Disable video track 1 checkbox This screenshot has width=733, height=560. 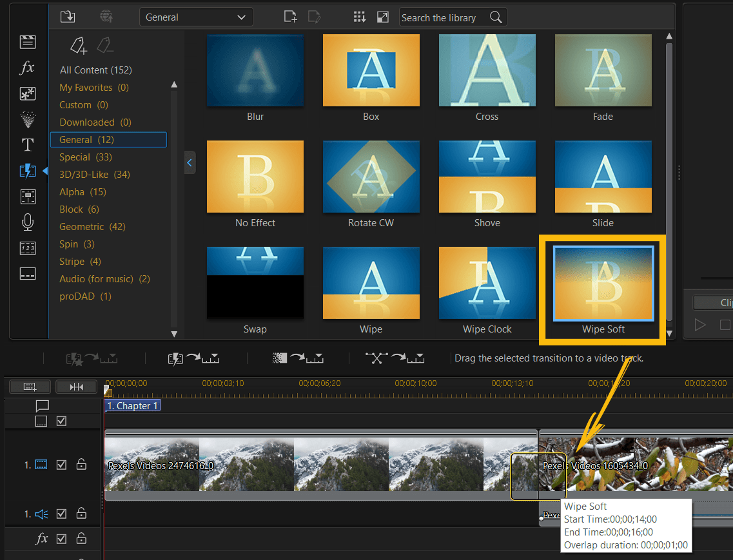(x=62, y=465)
